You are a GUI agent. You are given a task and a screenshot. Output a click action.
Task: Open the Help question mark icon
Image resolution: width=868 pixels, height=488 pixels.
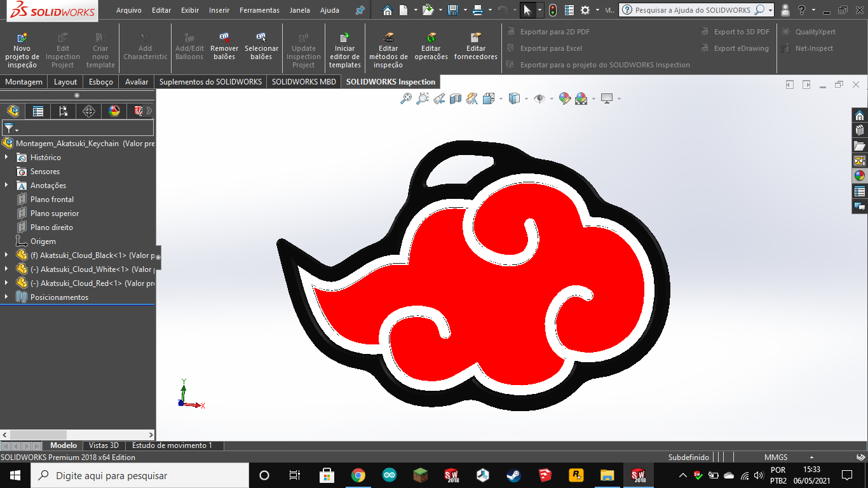[802, 10]
